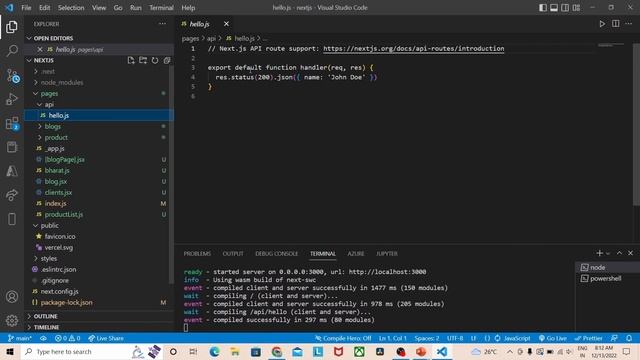Toggle Panel layout button in title bar
This screenshot has width=640, height=360.
(554, 8)
